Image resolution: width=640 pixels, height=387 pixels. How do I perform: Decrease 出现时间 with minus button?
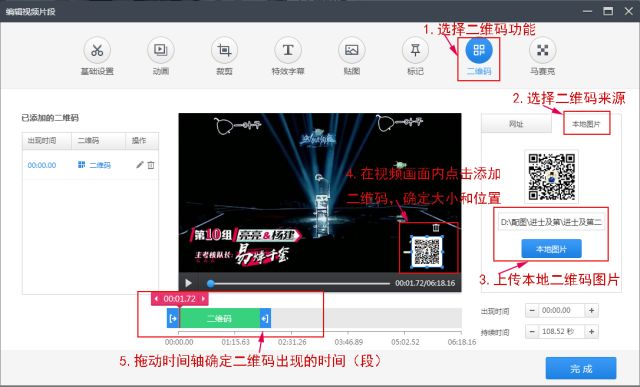(x=532, y=311)
